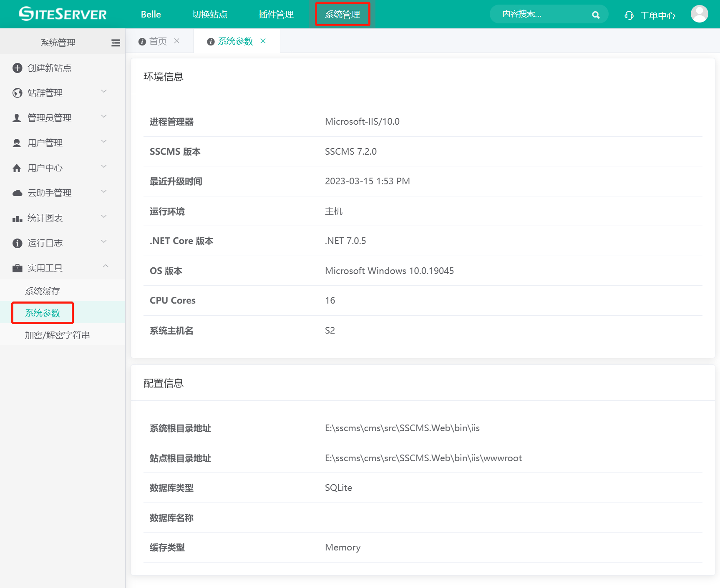720x588 pixels.
Task: Click the 站群管理 globe icon
Action: 17,93
